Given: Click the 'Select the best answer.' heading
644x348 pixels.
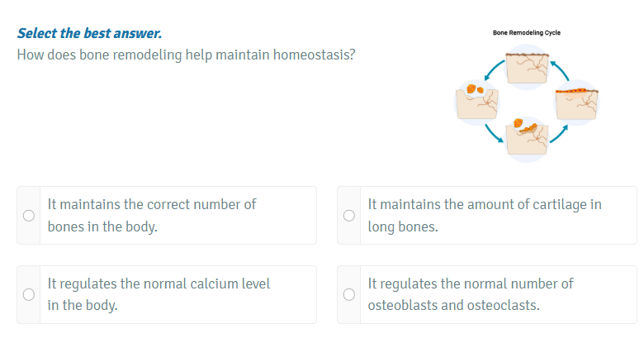Looking at the screenshot, I should coord(89,34).
